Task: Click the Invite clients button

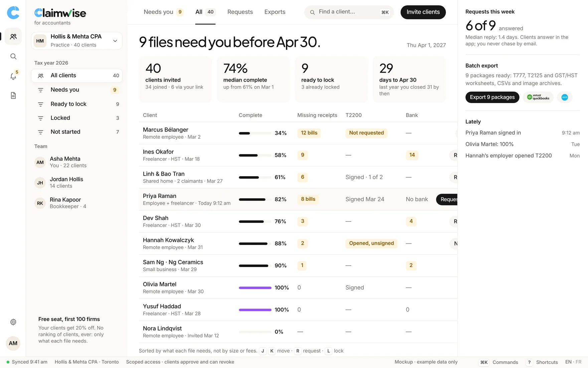Action: tap(423, 12)
